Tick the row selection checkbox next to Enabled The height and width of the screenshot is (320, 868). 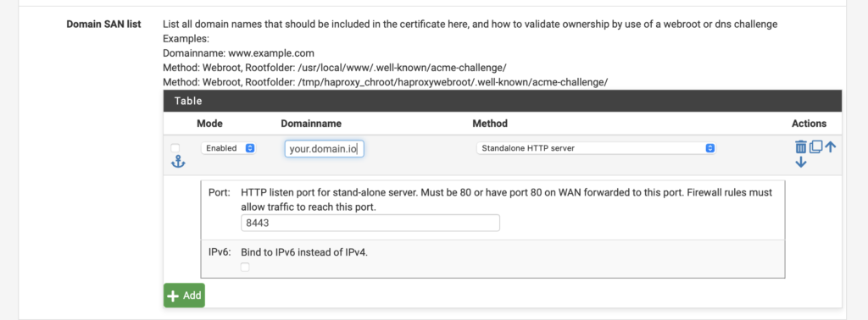click(175, 148)
